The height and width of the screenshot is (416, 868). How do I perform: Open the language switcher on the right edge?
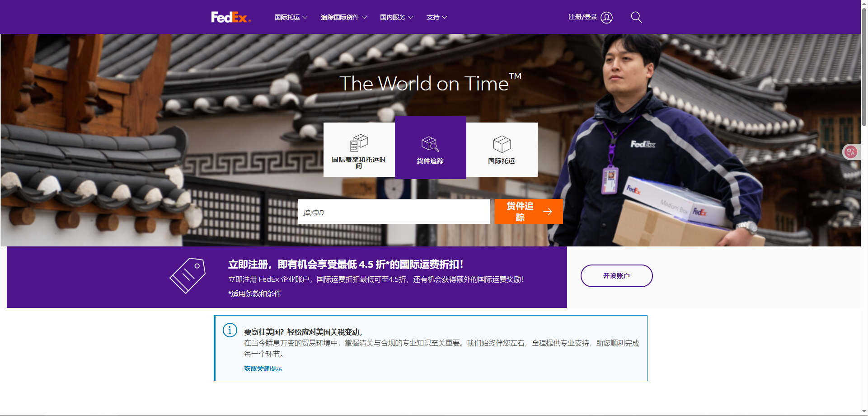851,152
